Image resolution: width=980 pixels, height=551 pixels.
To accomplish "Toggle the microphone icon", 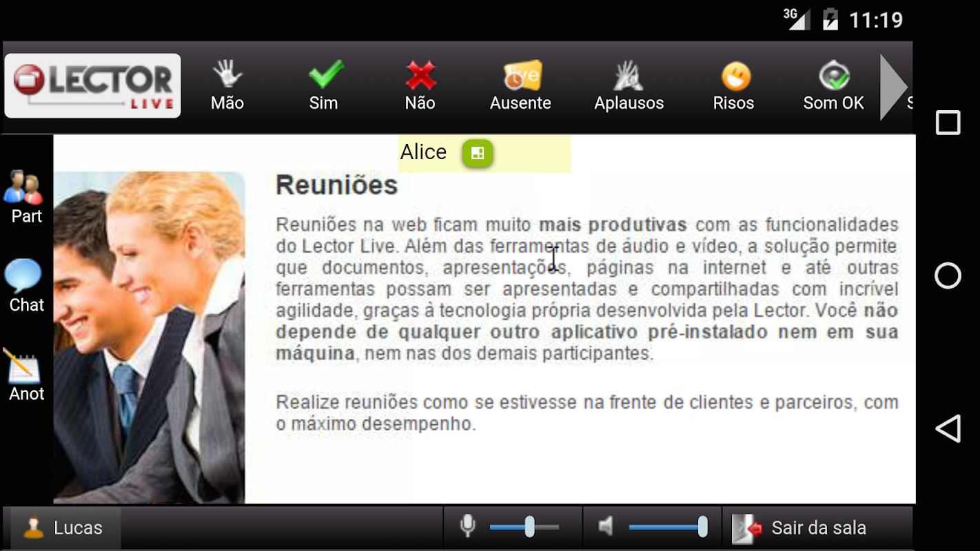I will pos(467,527).
